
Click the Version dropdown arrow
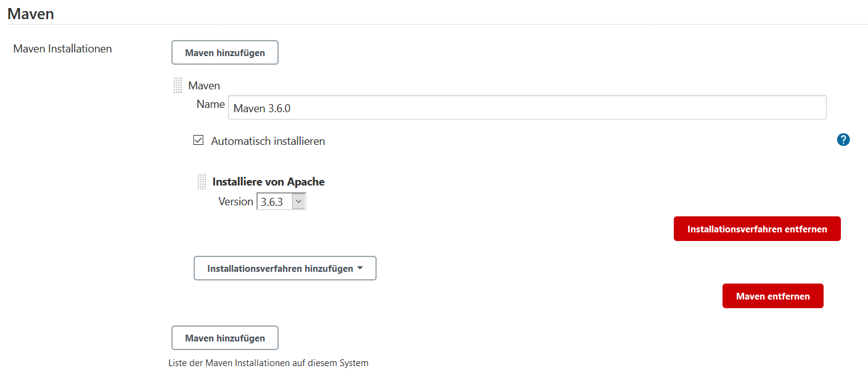(x=298, y=202)
